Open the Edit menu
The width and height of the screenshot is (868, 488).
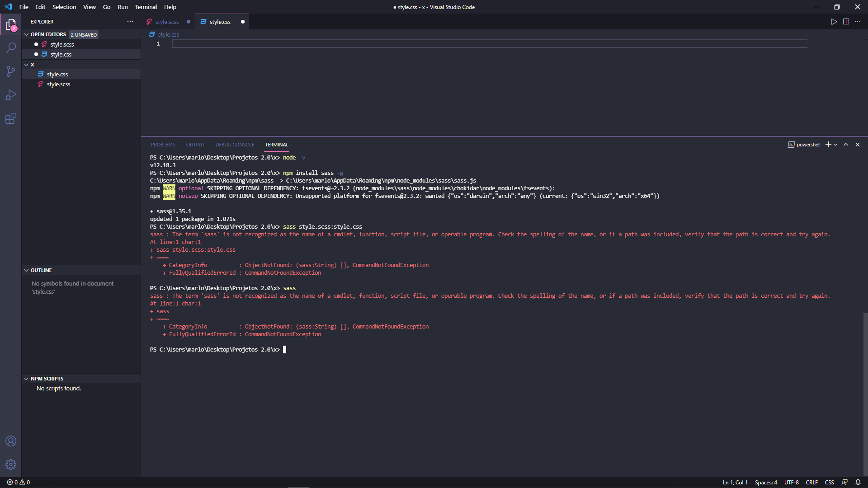coord(40,7)
